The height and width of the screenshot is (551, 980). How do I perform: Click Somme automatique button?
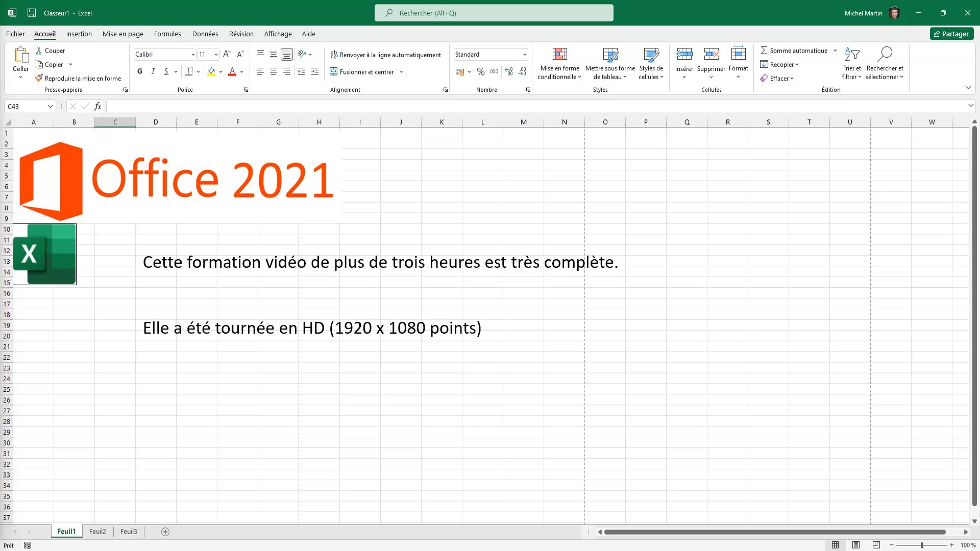[x=794, y=51]
